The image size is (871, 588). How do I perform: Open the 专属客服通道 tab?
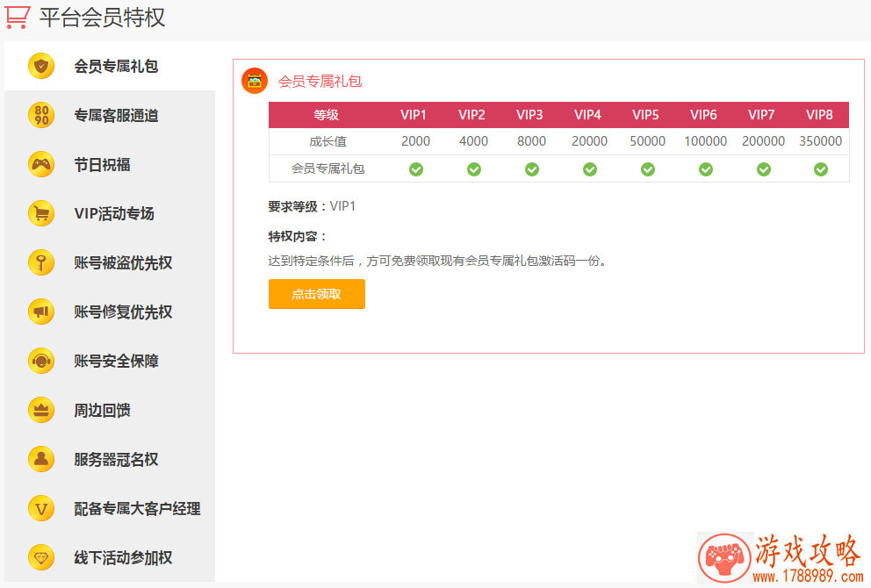[116, 115]
